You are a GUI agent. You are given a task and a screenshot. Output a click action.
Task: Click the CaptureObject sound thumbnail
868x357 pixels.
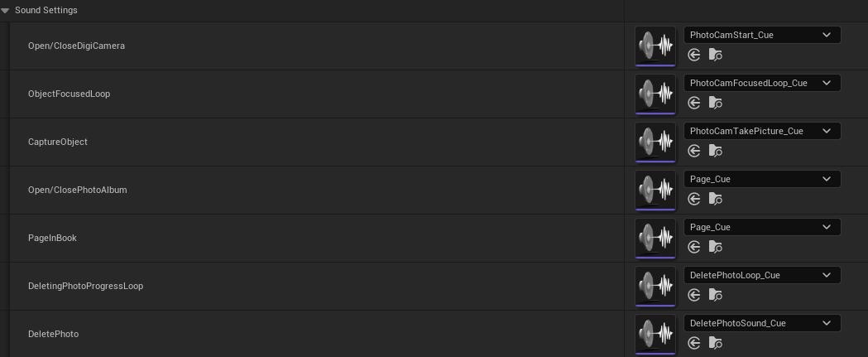(x=655, y=142)
